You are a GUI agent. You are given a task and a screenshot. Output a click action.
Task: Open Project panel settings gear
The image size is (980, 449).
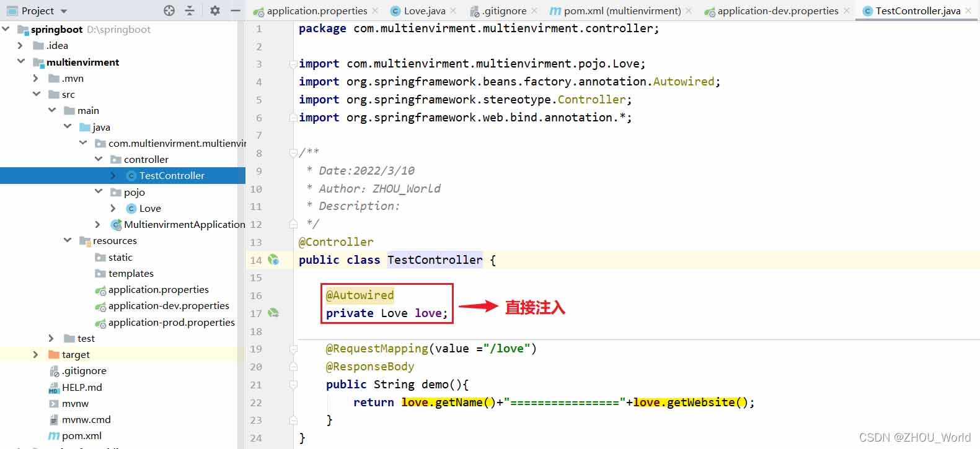pyautogui.click(x=214, y=11)
